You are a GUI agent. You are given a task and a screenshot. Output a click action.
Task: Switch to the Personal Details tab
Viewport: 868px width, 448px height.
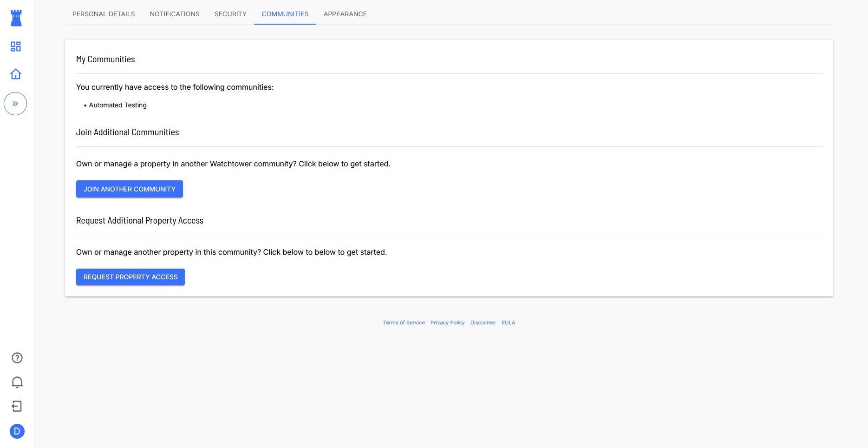(x=104, y=14)
